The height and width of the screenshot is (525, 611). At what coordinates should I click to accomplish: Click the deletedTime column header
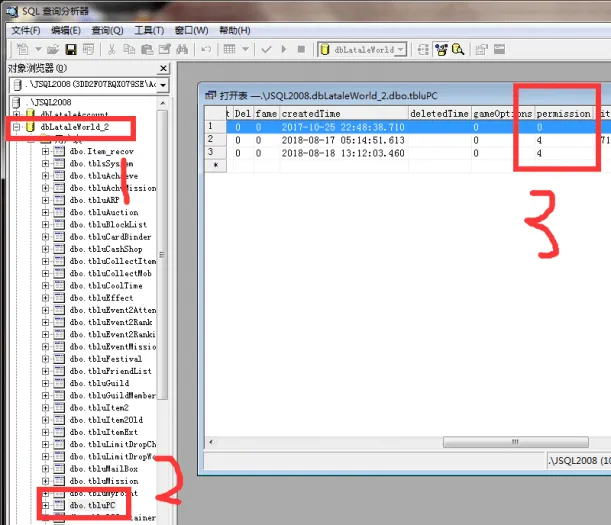click(x=440, y=113)
